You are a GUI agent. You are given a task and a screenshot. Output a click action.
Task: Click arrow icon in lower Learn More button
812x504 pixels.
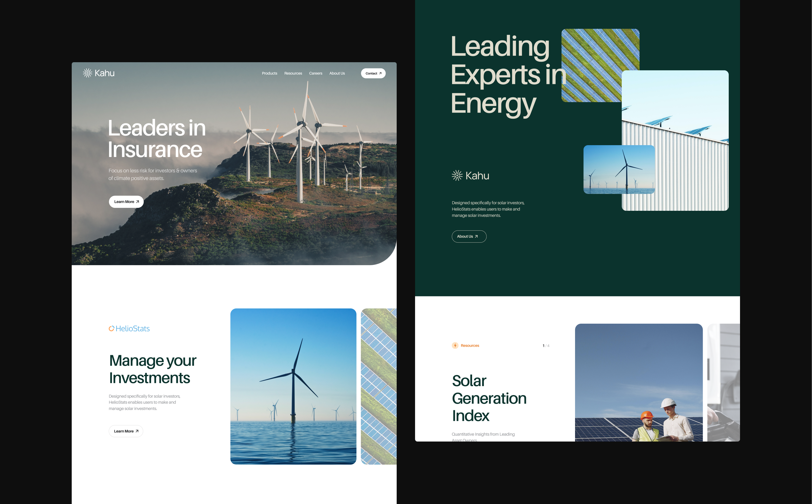point(137,431)
